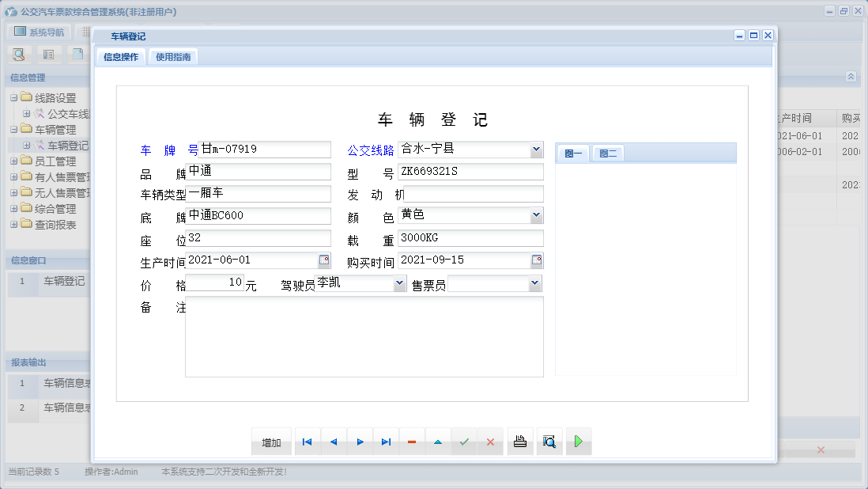Image resolution: width=868 pixels, height=489 pixels.
Task: Expand the 无人售票管理 tree node
Action: pyautogui.click(x=14, y=193)
